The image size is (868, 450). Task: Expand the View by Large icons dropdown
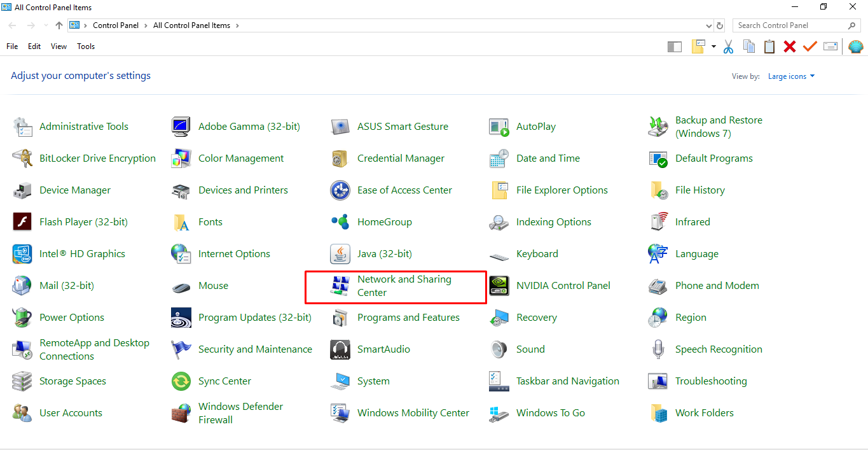coord(792,76)
